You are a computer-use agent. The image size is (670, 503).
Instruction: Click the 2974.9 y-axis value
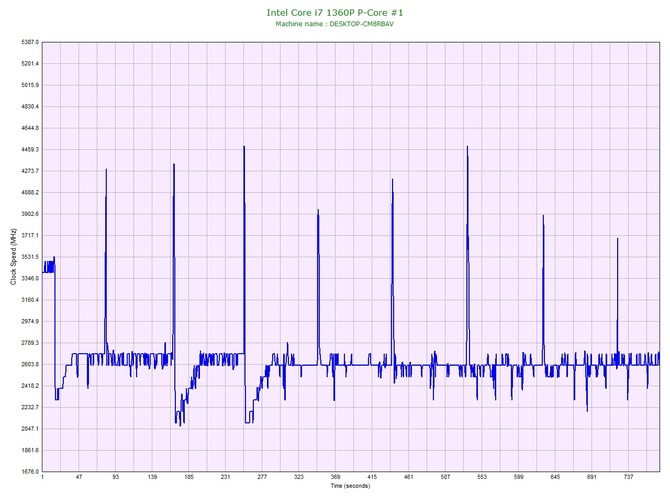[30, 321]
